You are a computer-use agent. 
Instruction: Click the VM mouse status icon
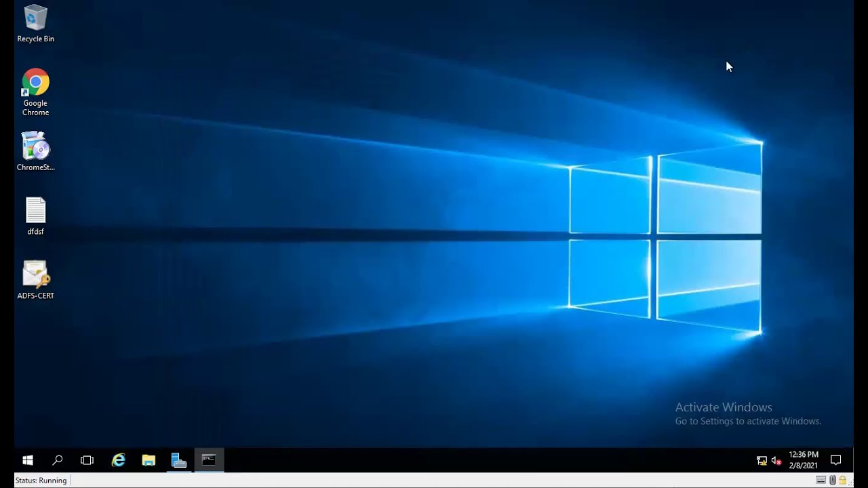[x=833, y=480]
